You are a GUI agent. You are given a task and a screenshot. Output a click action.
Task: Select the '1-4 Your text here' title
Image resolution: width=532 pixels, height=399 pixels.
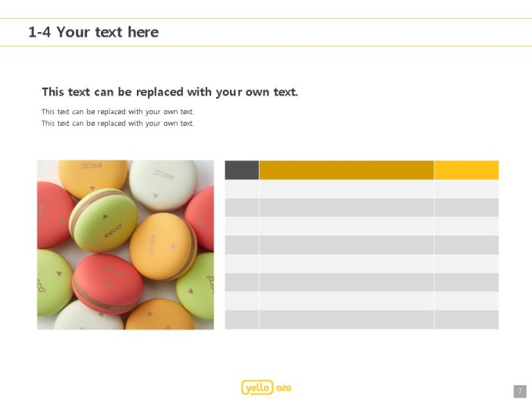tap(93, 32)
